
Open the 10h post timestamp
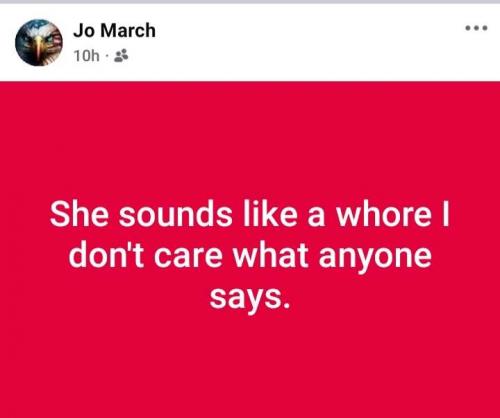(86, 56)
